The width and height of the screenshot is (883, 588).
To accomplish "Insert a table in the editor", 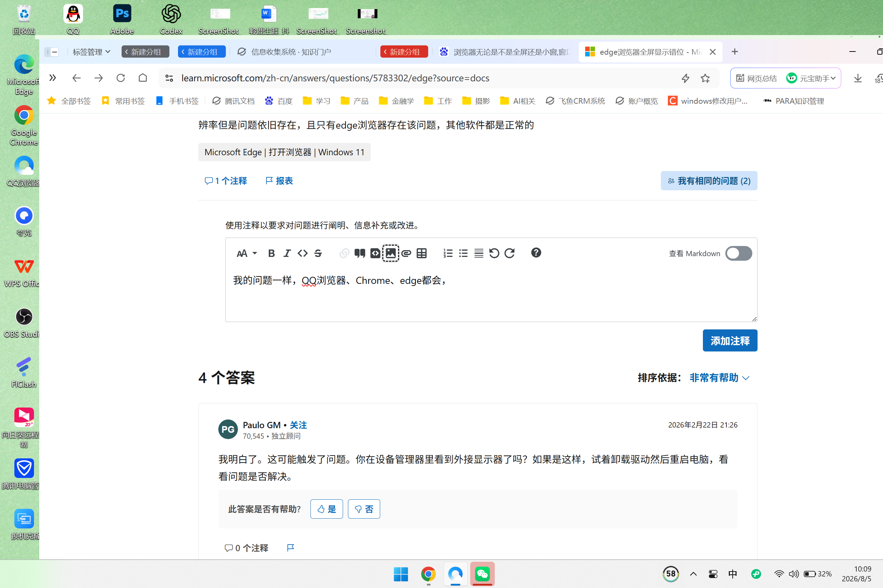I will 422,253.
